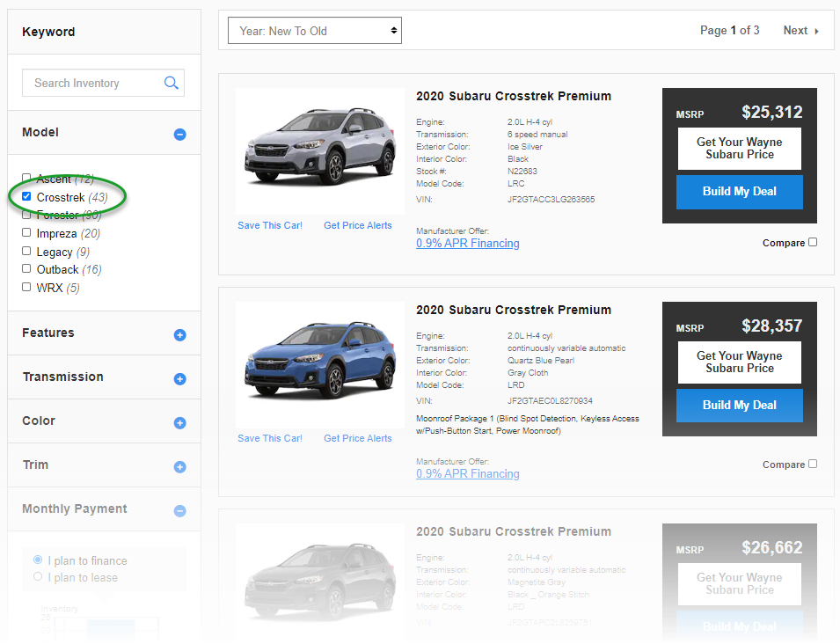The image size is (840, 644).
Task: Click the Transmission filter heading
Action: [62, 377]
